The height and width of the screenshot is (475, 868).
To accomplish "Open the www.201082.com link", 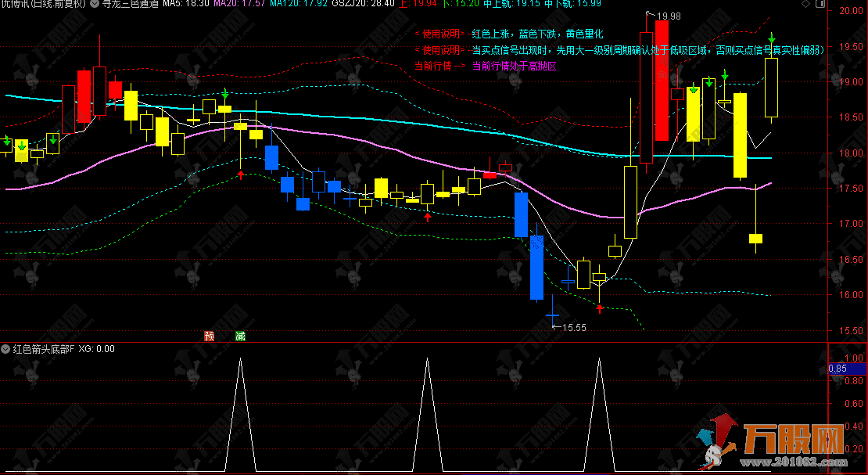I will [797, 462].
